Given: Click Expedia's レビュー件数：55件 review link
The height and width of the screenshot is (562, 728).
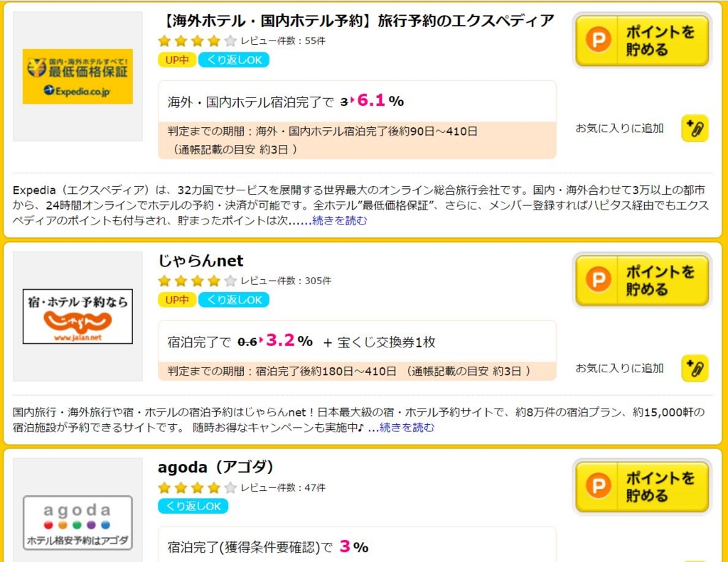Looking at the screenshot, I should (x=281, y=41).
